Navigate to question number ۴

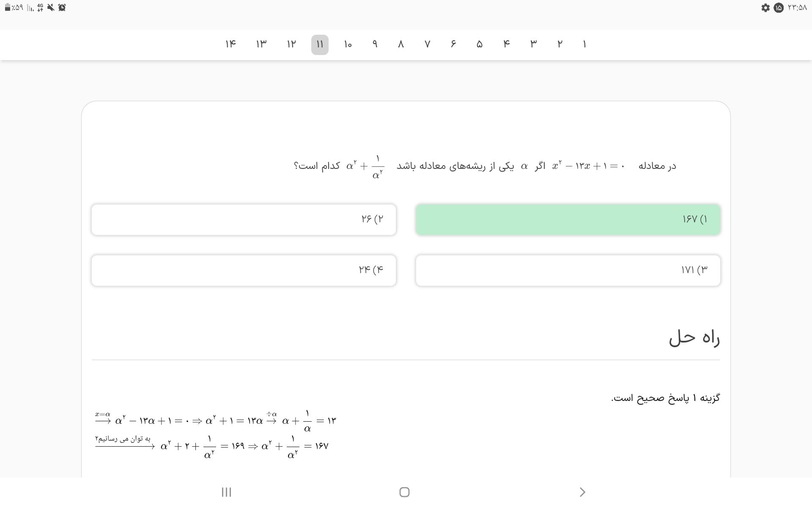(506, 44)
